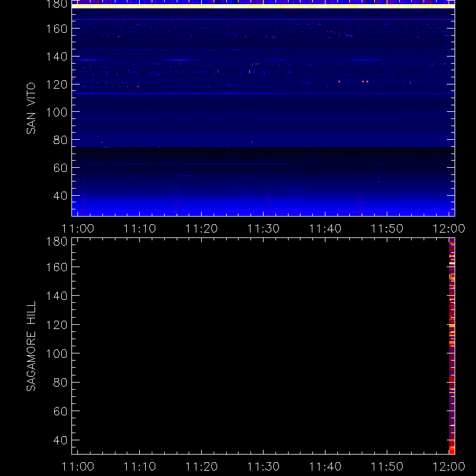Select the 40 tick label on San Vito plot
The height and width of the screenshot is (476, 476).
click(60, 196)
